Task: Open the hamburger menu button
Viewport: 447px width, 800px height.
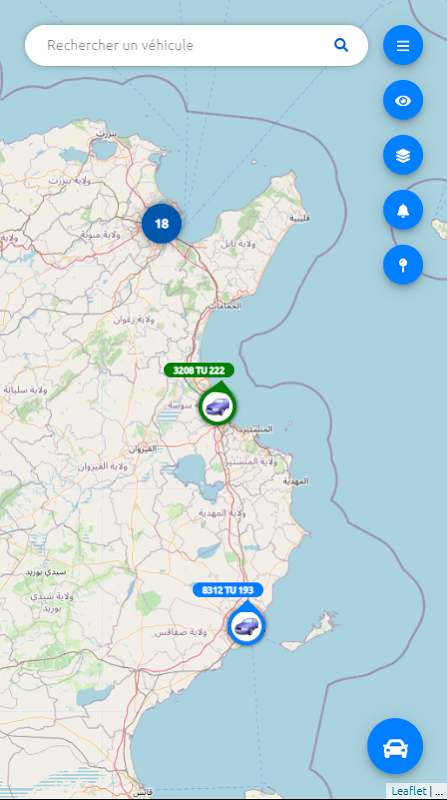Action: [x=403, y=45]
